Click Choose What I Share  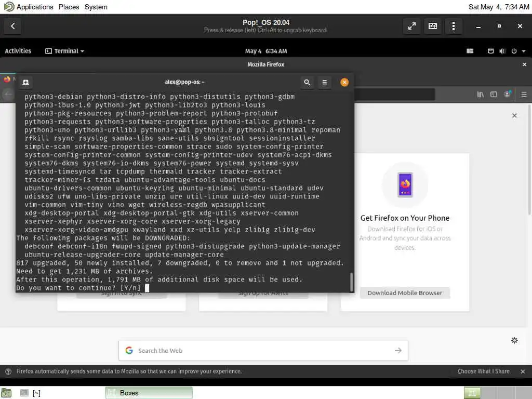(x=484, y=371)
